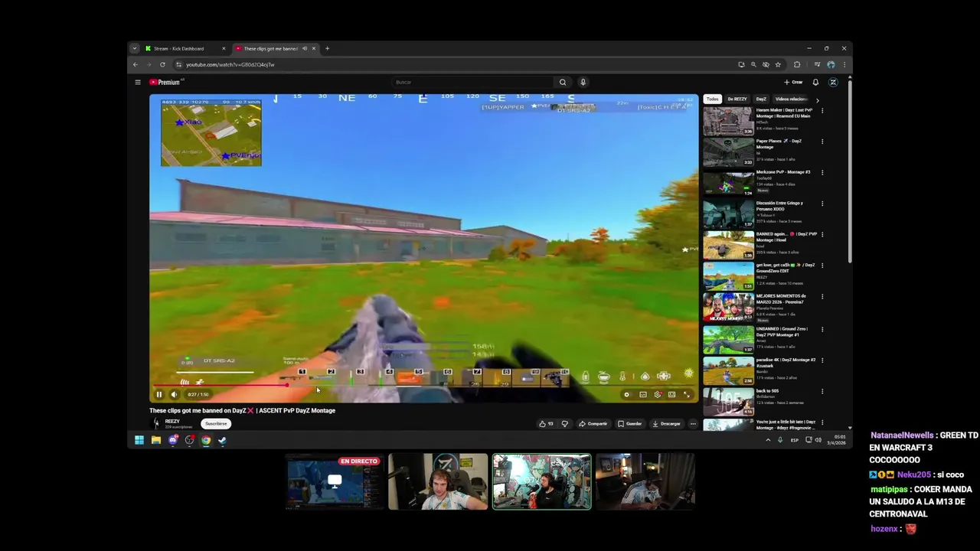The height and width of the screenshot is (551, 980).
Task: Go to YouTube Premium home logo
Action: coord(165,83)
